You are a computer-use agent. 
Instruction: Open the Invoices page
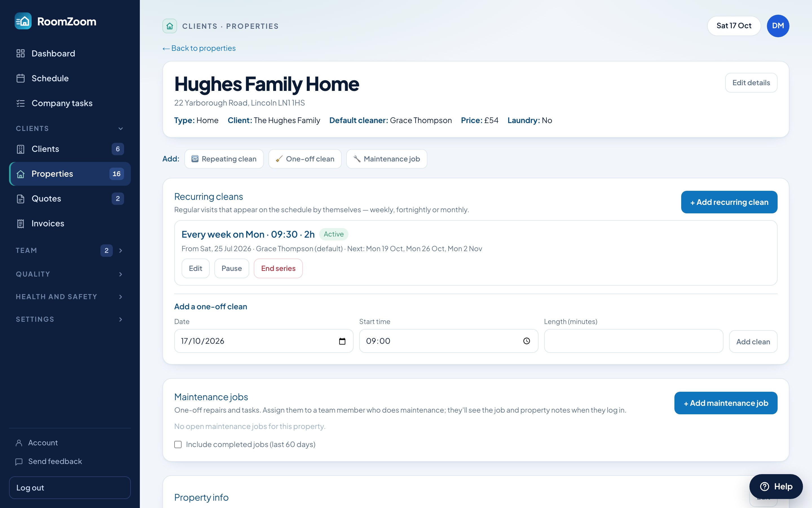pyautogui.click(x=70, y=224)
